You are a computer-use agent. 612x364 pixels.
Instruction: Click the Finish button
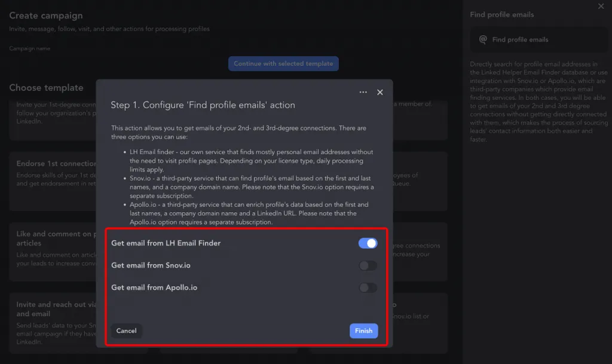click(363, 331)
